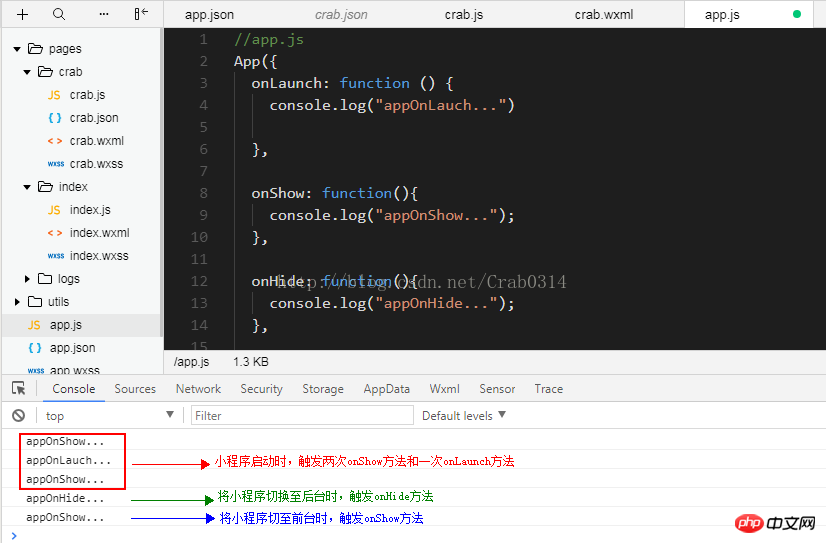The width and height of the screenshot is (826, 543).
Task: Collapse the file tree panel with its icon
Action: click(141, 14)
